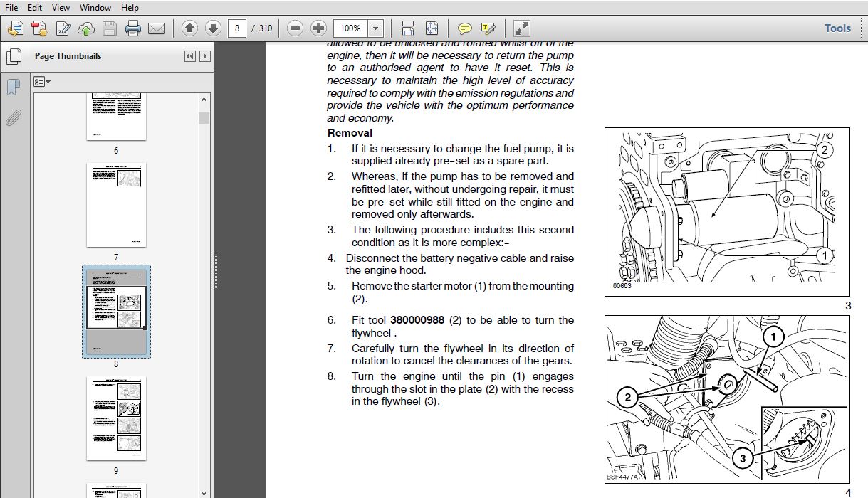
Task: Click the "Removal" heading in the document
Action: pos(350,133)
